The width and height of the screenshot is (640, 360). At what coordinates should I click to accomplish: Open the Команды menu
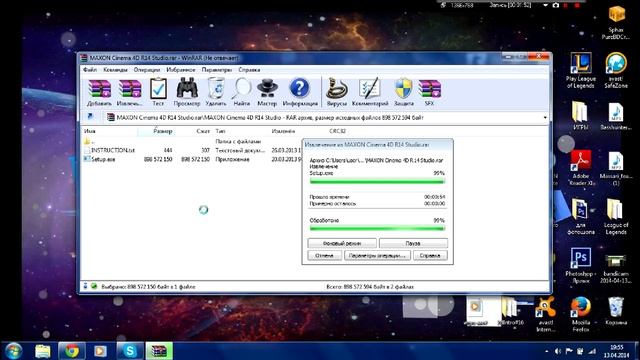115,70
